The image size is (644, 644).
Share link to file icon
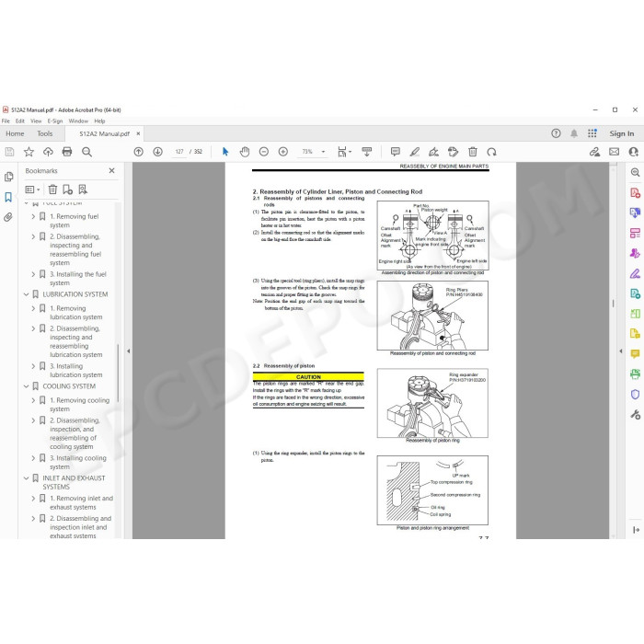pyautogui.click(x=594, y=152)
